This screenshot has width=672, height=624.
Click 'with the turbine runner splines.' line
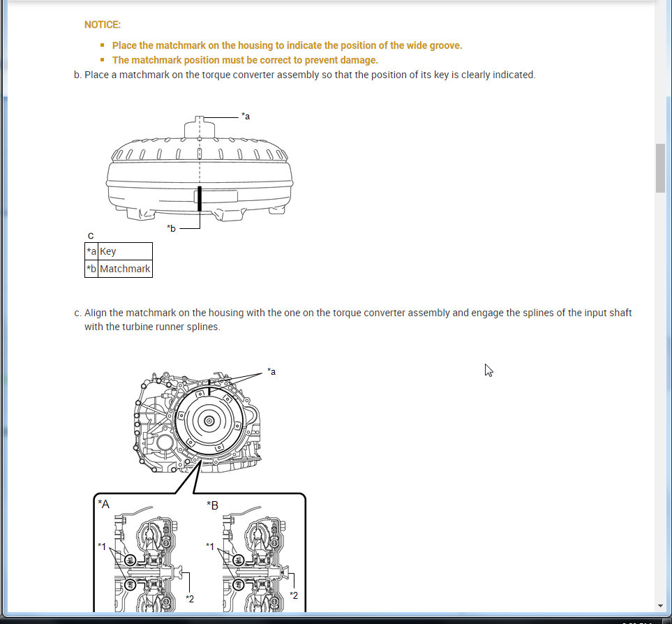(x=152, y=327)
